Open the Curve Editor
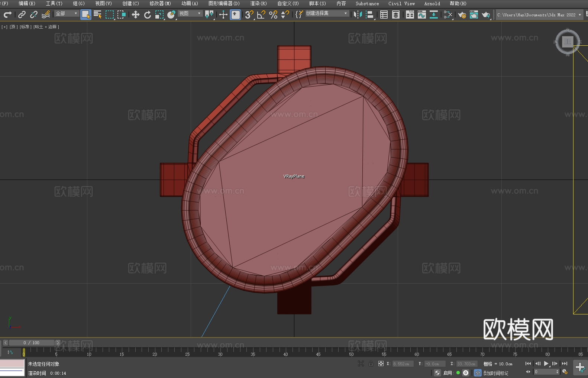The width and height of the screenshot is (588, 378). [422, 14]
